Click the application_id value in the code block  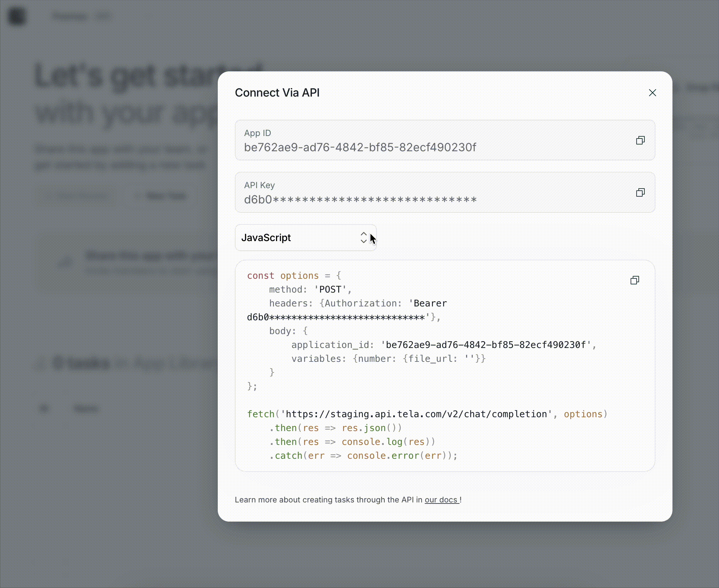click(486, 344)
